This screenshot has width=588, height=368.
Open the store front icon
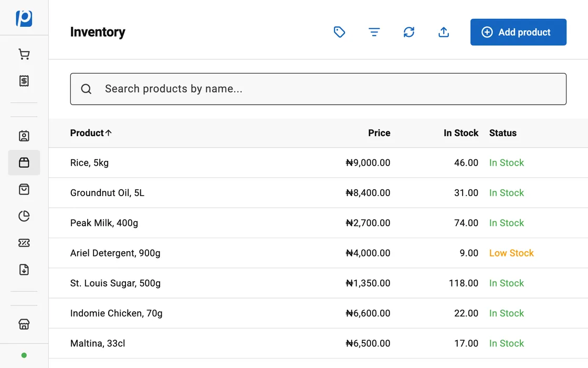pyautogui.click(x=24, y=324)
